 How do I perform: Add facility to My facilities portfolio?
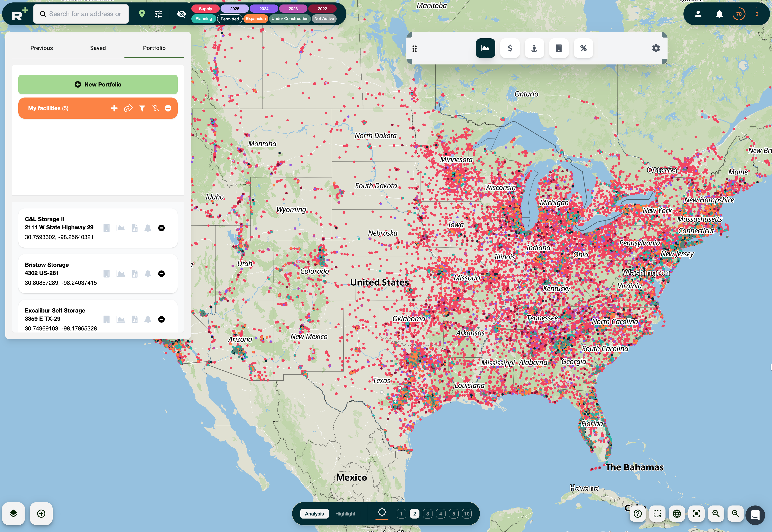(114, 108)
